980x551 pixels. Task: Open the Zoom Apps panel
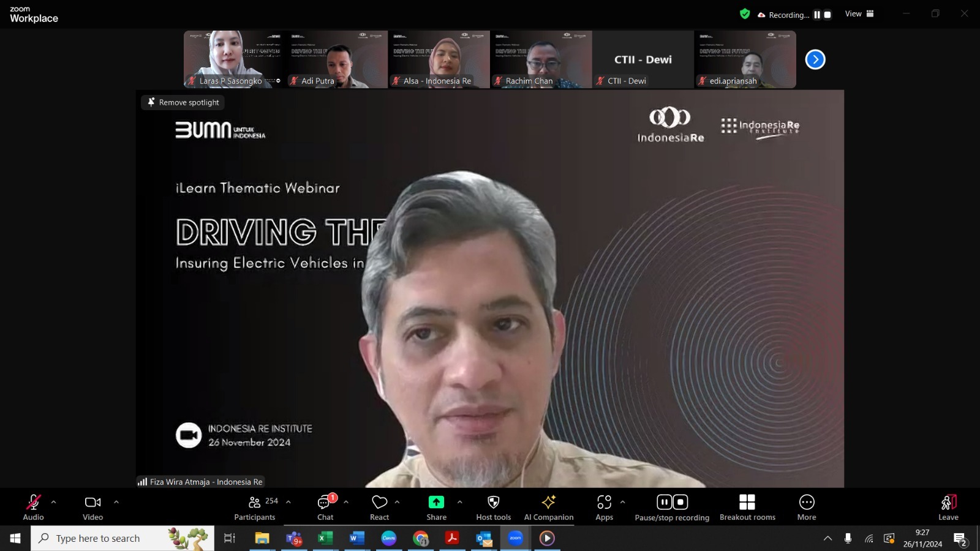click(604, 508)
